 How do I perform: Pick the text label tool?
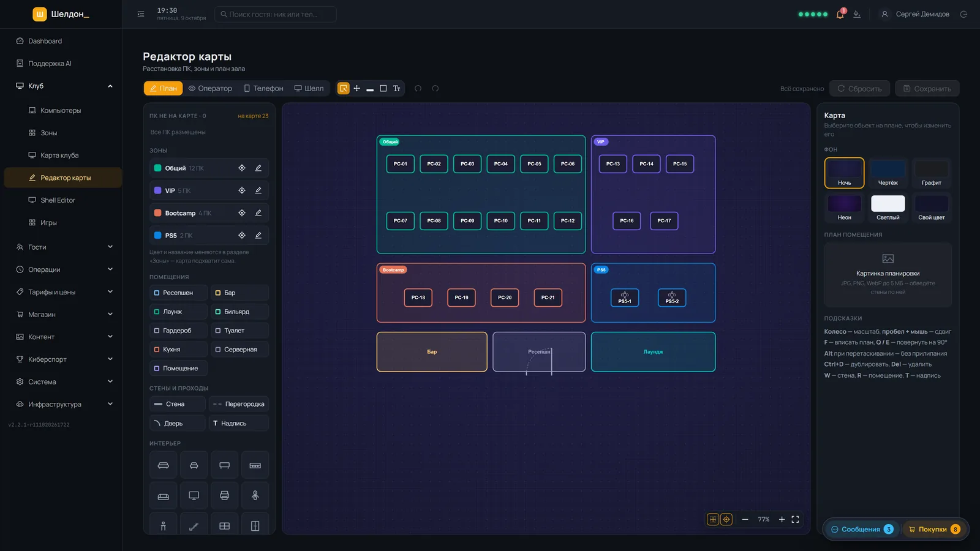click(397, 89)
